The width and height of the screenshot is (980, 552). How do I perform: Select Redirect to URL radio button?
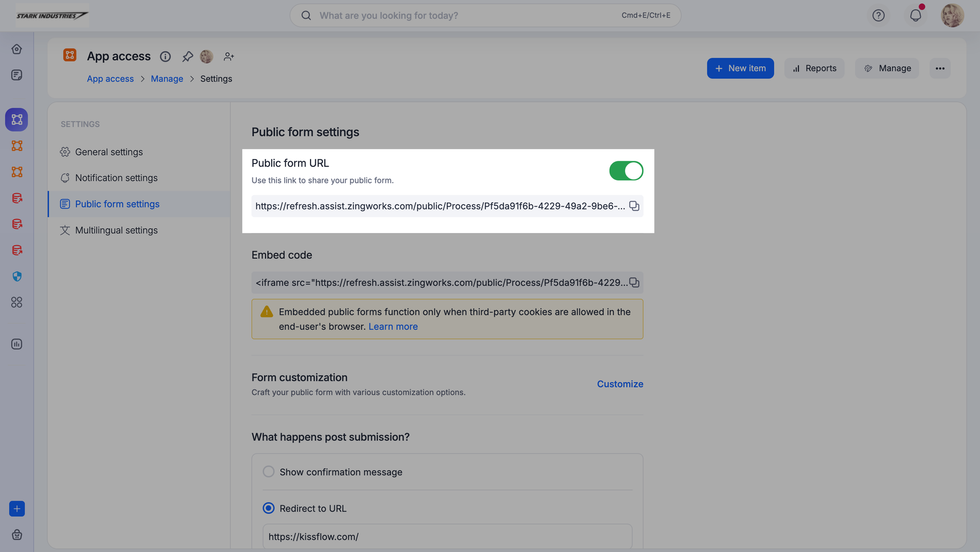(x=268, y=508)
